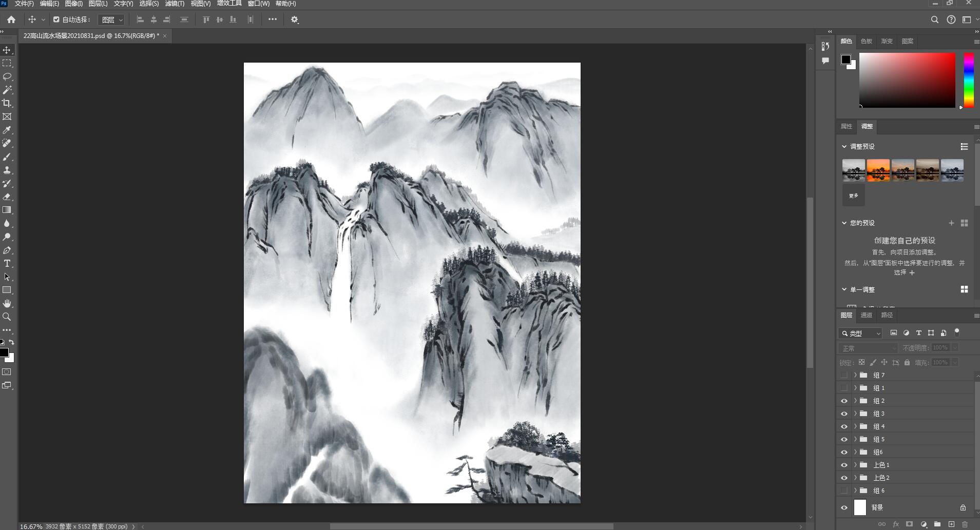Create new group folder icon in Layers panel
This screenshot has height=530, width=980.
[937, 524]
